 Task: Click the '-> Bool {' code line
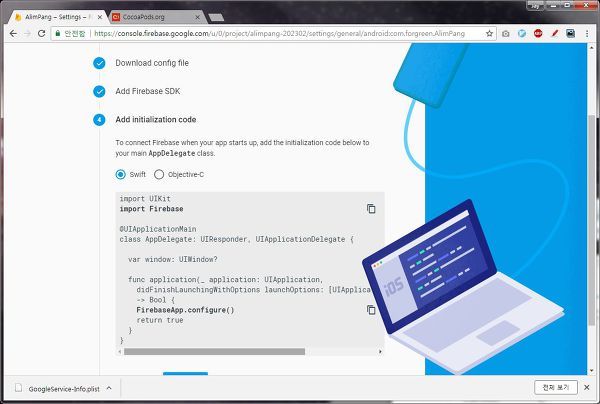(156, 300)
